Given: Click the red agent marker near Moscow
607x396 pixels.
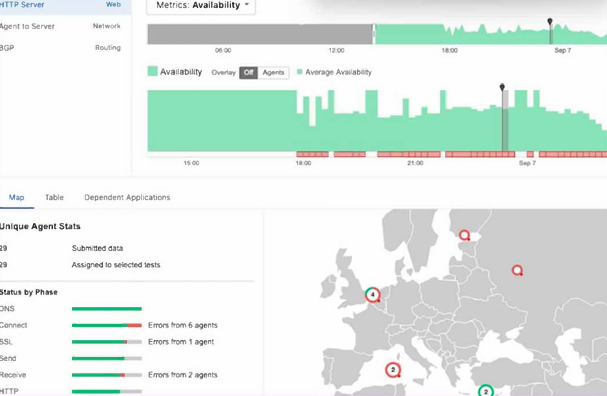Looking at the screenshot, I should point(517,270).
